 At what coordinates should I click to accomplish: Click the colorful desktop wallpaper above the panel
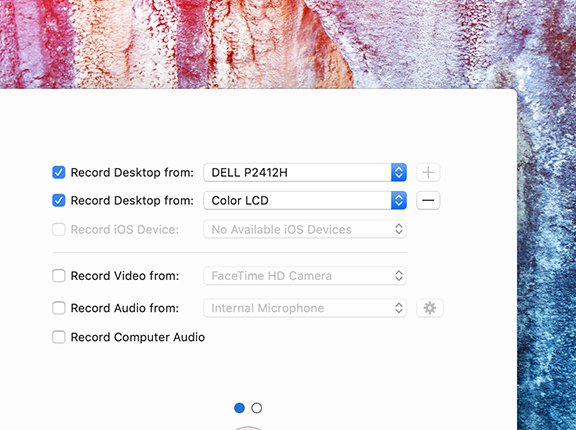point(257,44)
